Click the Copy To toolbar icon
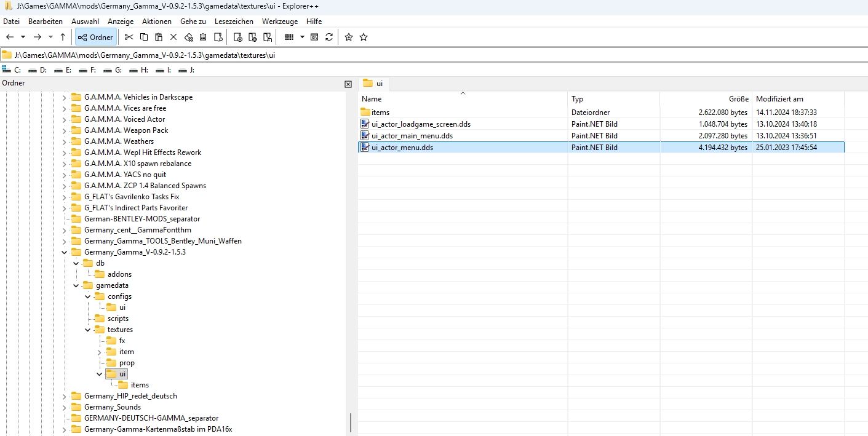The width and height of the screenshot is (868, 436). 252,37
